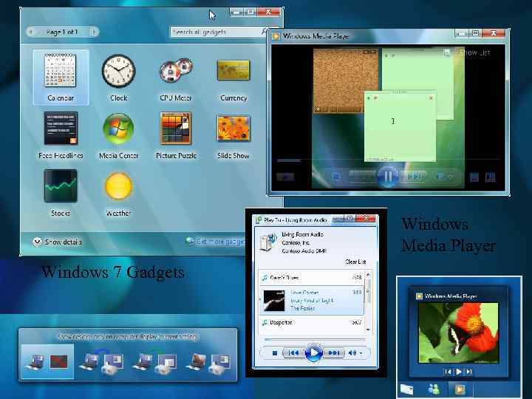Select the Stocks gadget
Image resolution: width=532 pixels, height=399 pixels.
61,193
